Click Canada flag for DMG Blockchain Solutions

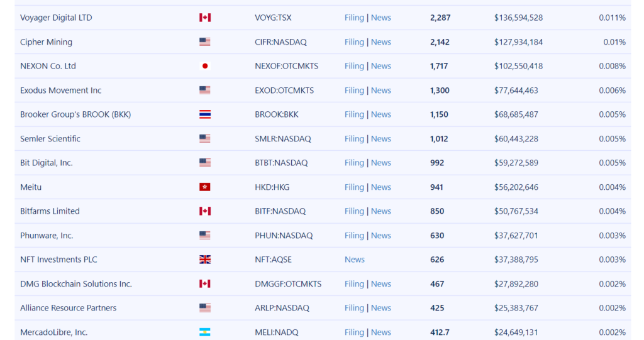tap(205, 283)
